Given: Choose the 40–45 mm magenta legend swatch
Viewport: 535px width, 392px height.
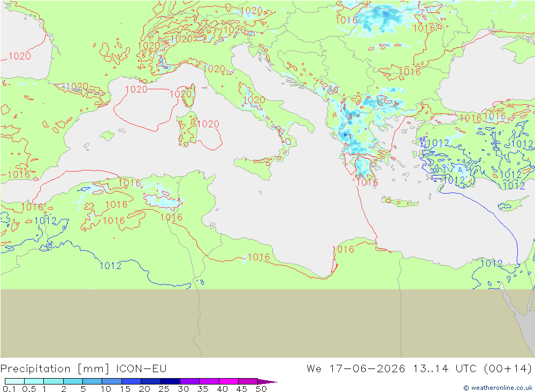Looking at the screenshot, I should tap(228, 381).
